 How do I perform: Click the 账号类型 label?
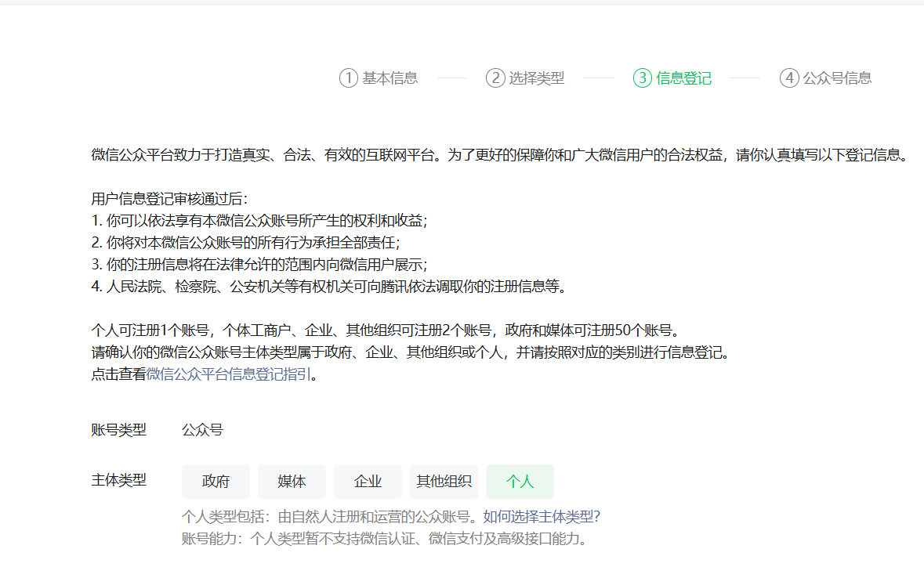[118, 430]
